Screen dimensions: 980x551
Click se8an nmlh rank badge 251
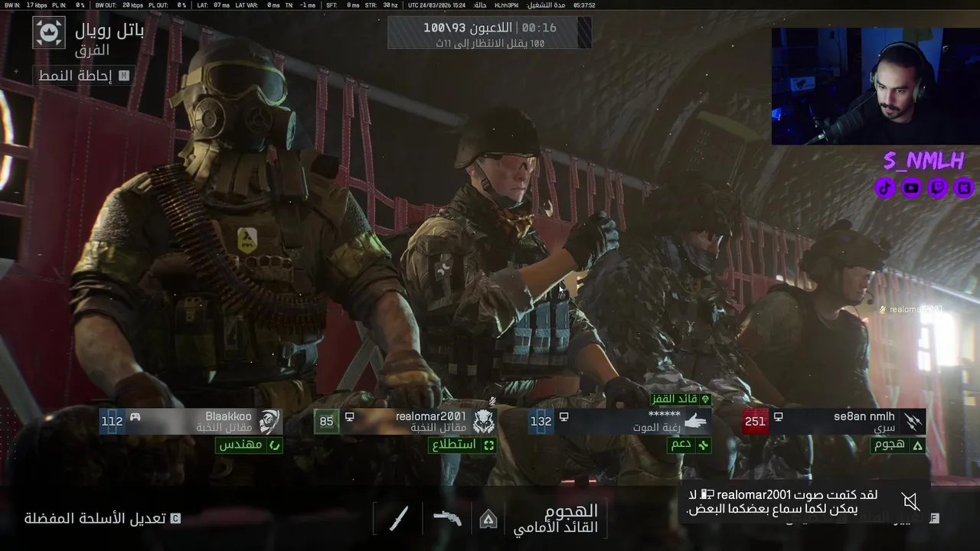pyautogui.click(x=755, y=422)
